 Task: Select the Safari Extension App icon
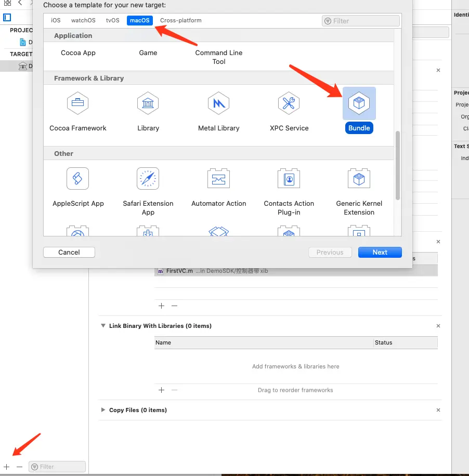click(x=148, y=179)
